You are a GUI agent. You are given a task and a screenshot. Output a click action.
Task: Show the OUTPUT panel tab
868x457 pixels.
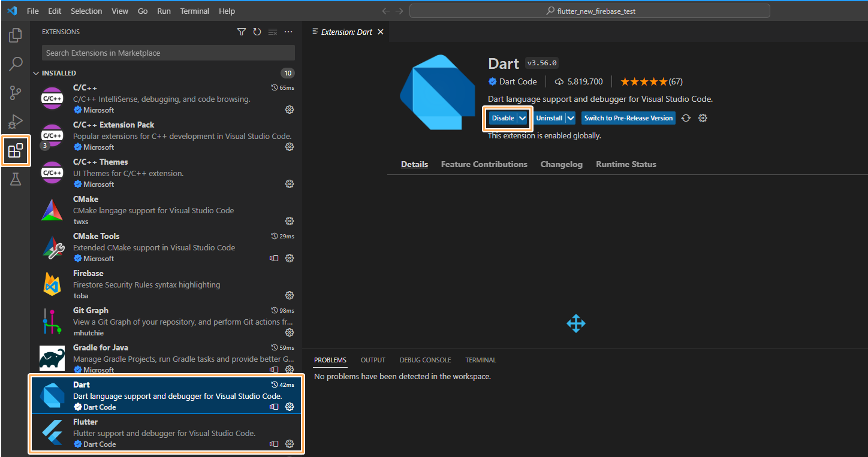pos(373,360)
